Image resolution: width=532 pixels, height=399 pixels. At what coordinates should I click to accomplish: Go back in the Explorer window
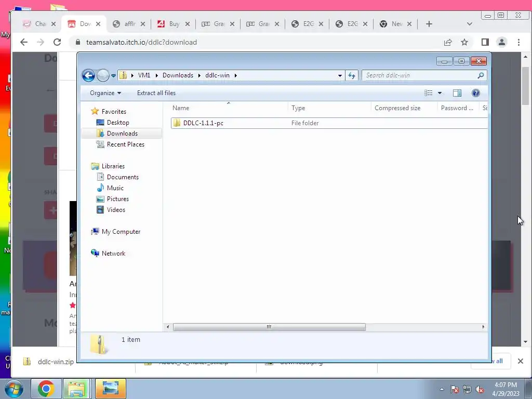[88, 75]
